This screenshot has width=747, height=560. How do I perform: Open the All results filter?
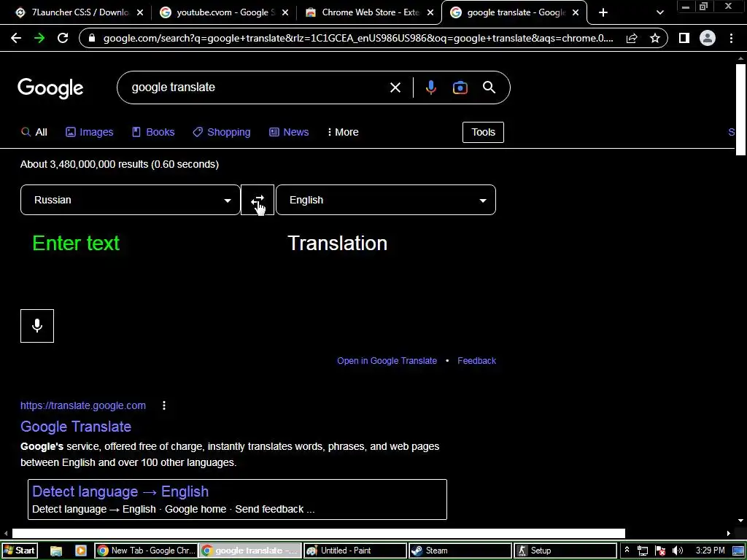pyautogui.click(x=34, y=133)
